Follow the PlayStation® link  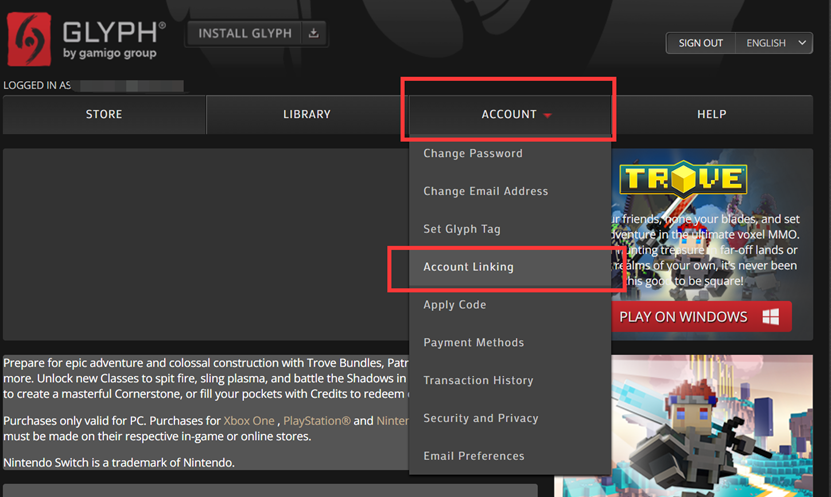point(317,421)
